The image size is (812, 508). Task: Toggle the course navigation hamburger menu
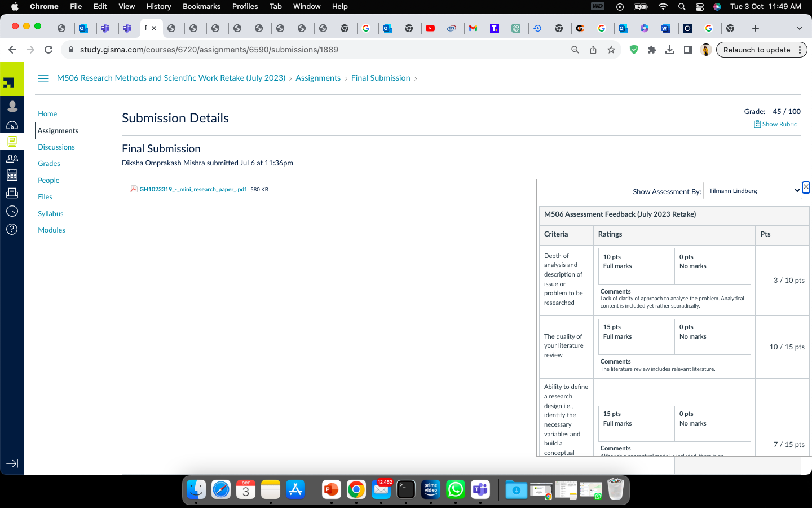[43, 78]
